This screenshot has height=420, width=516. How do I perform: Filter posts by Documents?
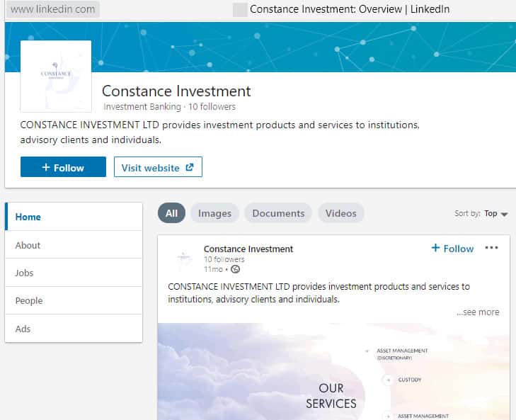click(278, 213)
